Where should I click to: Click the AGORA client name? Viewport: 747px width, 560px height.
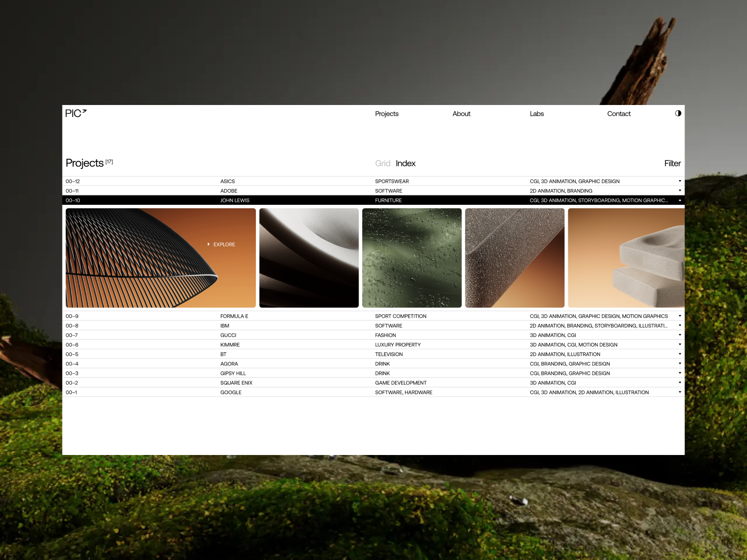pyautogui.click(x=229, y=364)
